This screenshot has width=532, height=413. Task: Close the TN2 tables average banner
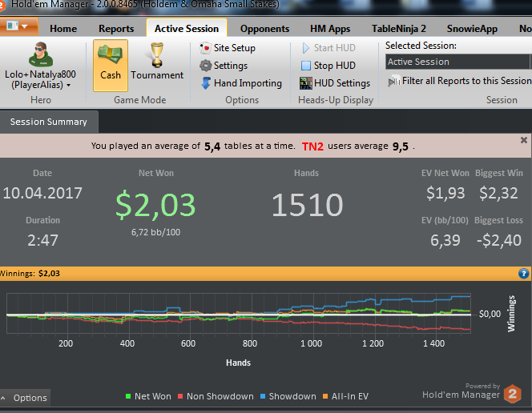pyautogui.click(x=524, y=140)
